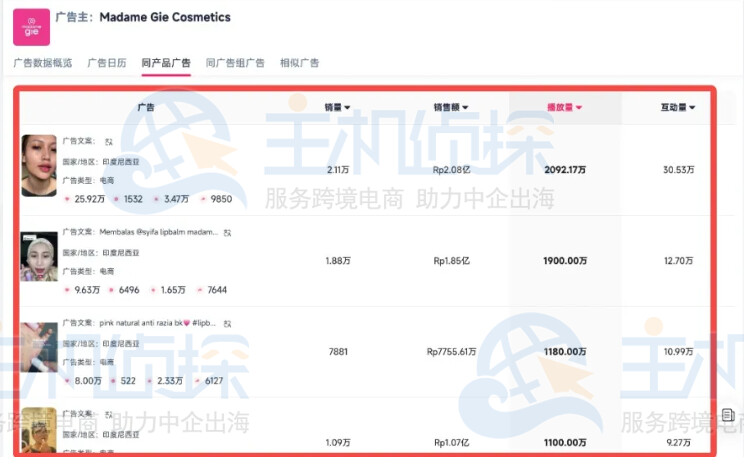Click the share icon next to 7644
Screen dimensions: 744x465
[200, 290]
